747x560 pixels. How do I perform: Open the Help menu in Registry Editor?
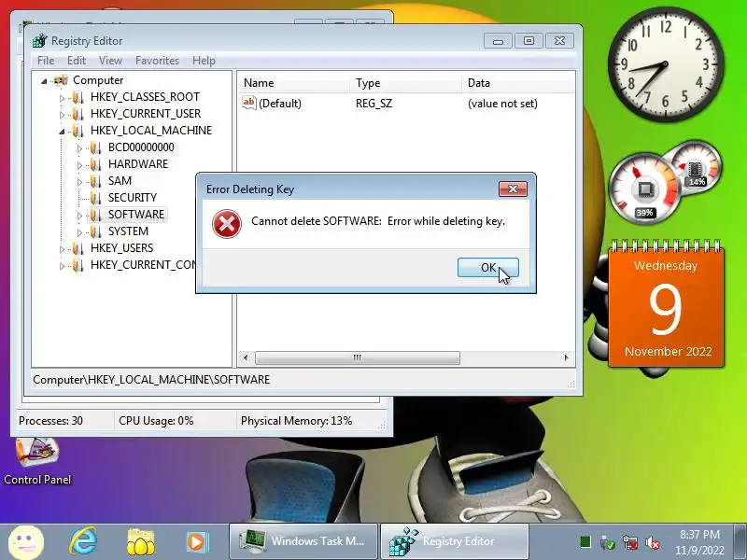(x=204, y=61)
